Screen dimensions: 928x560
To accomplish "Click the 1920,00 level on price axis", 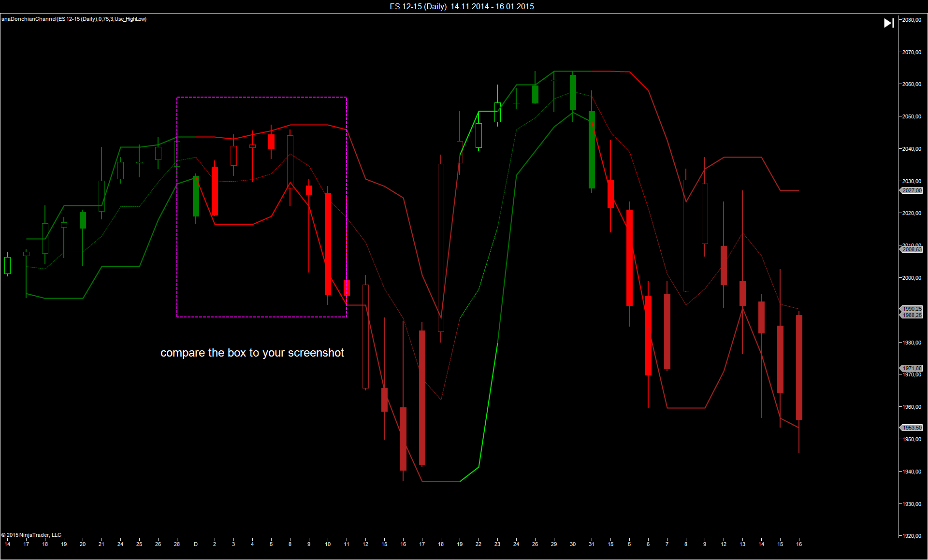I will (x=912, y=536).
